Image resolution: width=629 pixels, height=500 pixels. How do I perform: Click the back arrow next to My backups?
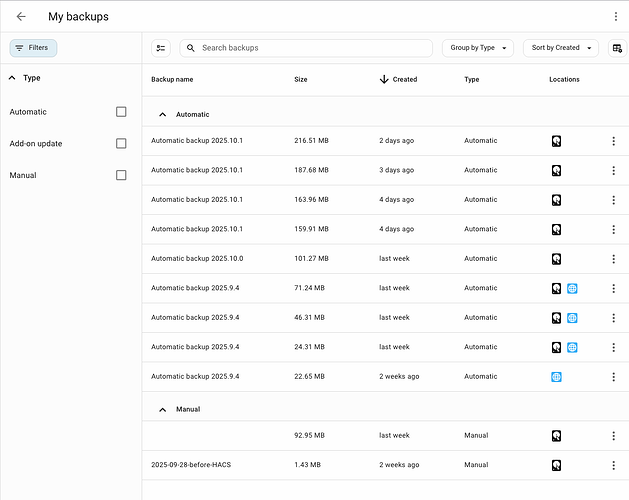pos(21,17)
